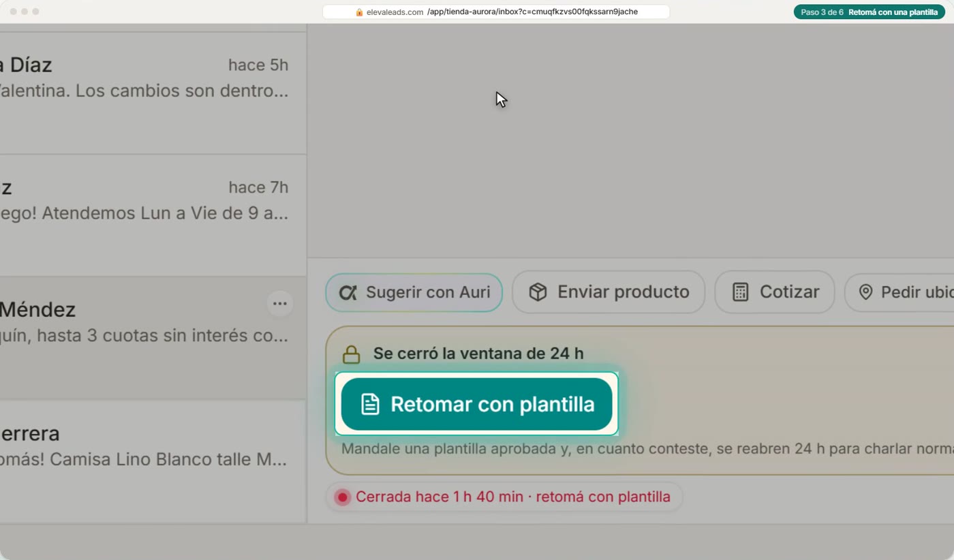Select the Cotizar quick action
The height and width of the screenshot is (560, 954).
(x=775, y=292)
